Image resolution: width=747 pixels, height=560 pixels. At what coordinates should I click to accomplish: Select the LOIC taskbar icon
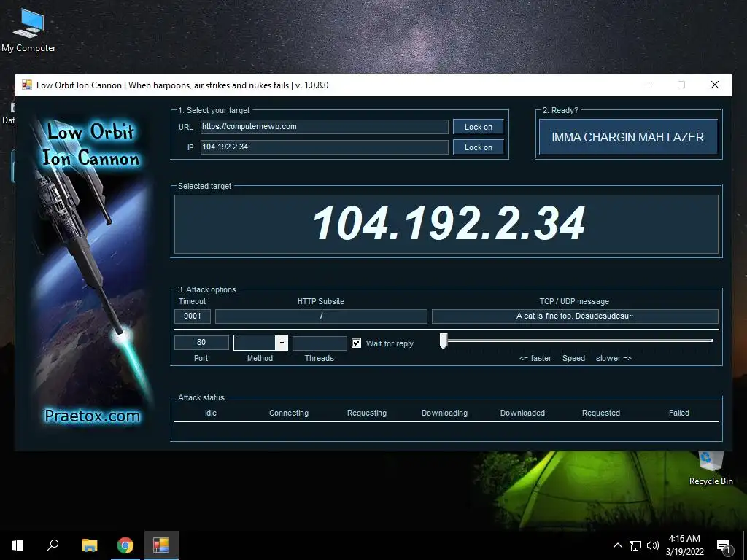(x=161, y=545)
